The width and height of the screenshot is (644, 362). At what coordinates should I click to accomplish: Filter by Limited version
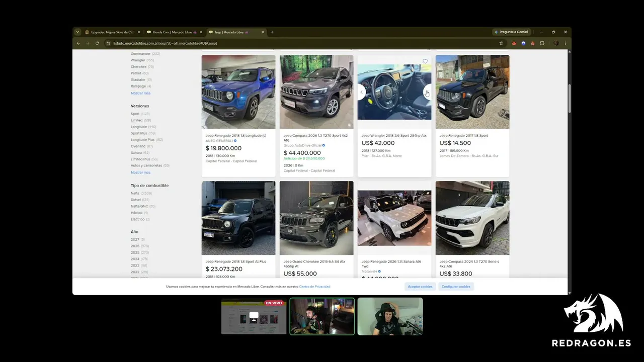pyautogui.click(x=141, y=121)
